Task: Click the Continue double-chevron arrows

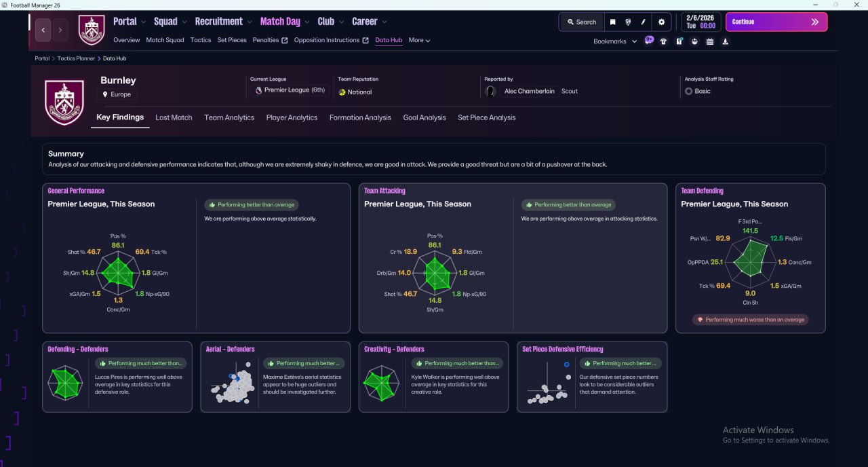Action: pyautogui.click(x=815, y=22)
